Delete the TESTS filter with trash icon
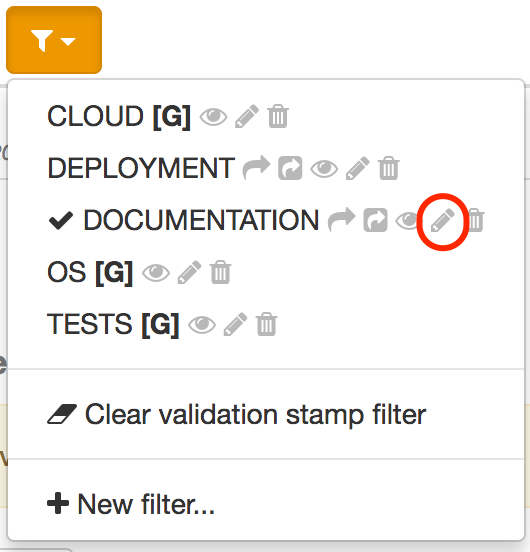530x552 pixels. pos(266,324)
